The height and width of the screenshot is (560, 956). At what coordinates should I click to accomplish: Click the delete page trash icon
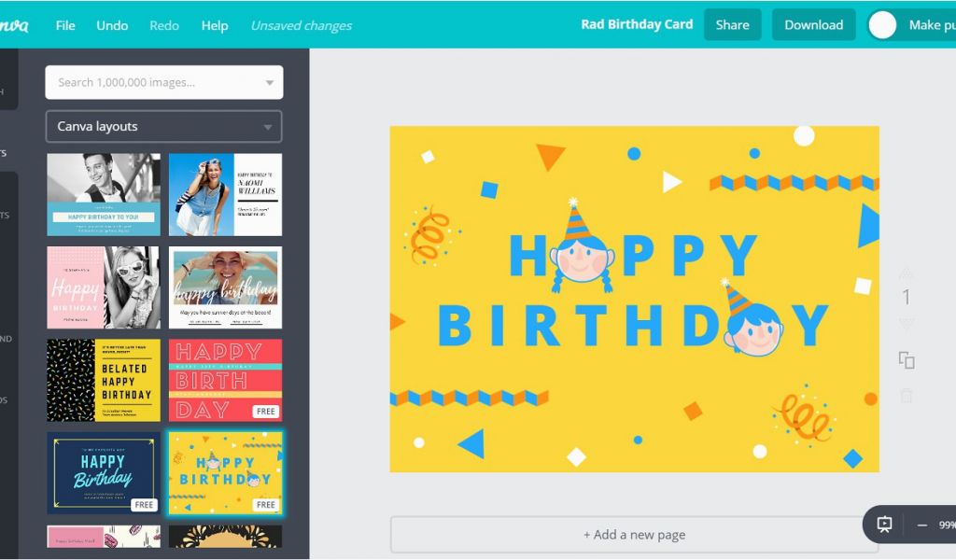click(907, 396)
